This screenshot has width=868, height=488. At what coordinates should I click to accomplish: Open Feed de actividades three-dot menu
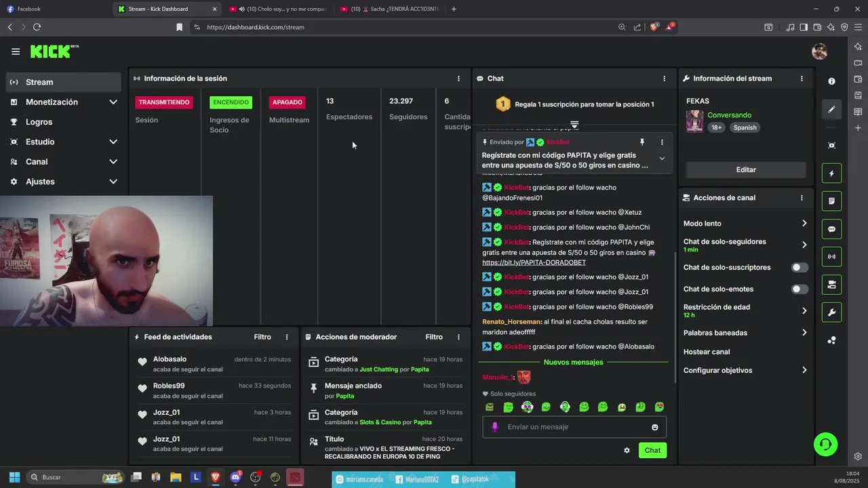point(287,337)
